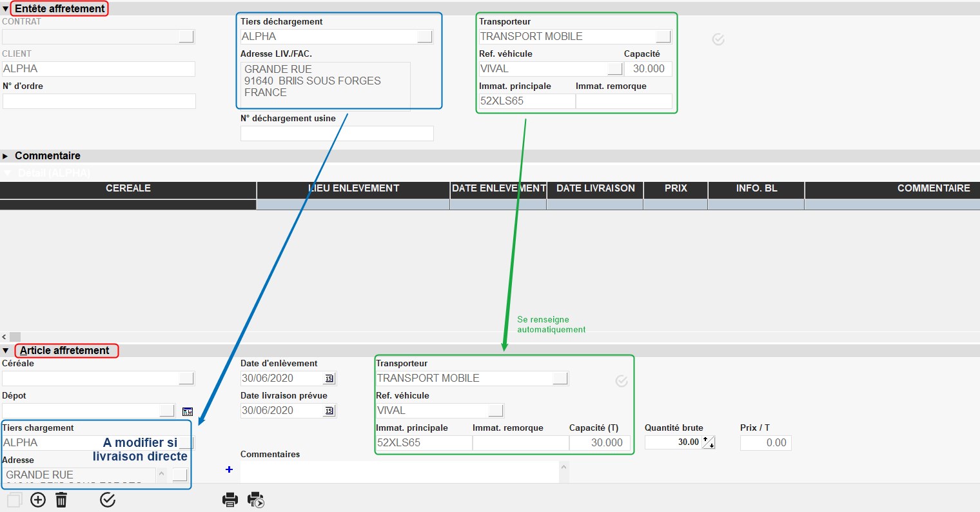Click the DATE LIVRAISON column header
Viewport: 980px width, 512px height.
pyautogui.click(x=595, y=188)
